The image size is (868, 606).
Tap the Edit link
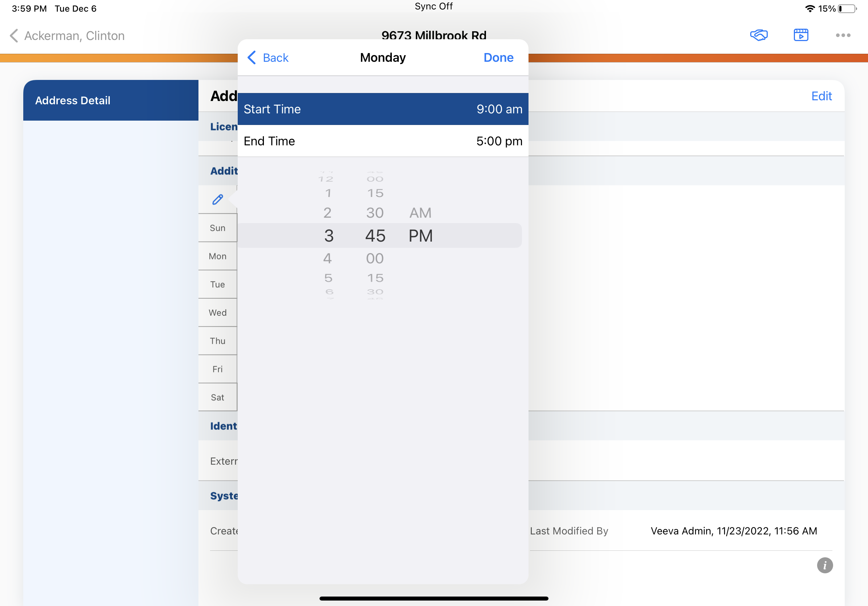click(821, 96)
